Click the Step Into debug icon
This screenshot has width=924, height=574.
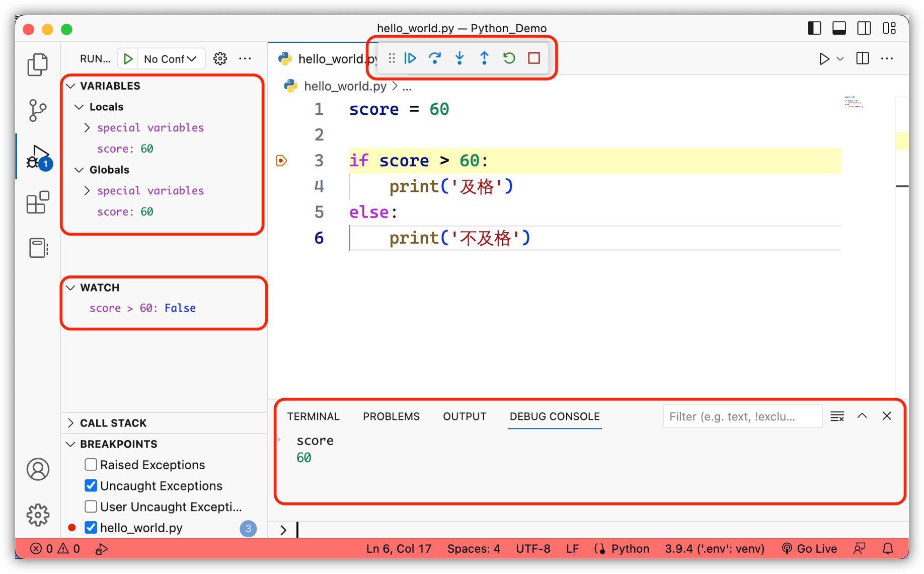tap(459, 58)
